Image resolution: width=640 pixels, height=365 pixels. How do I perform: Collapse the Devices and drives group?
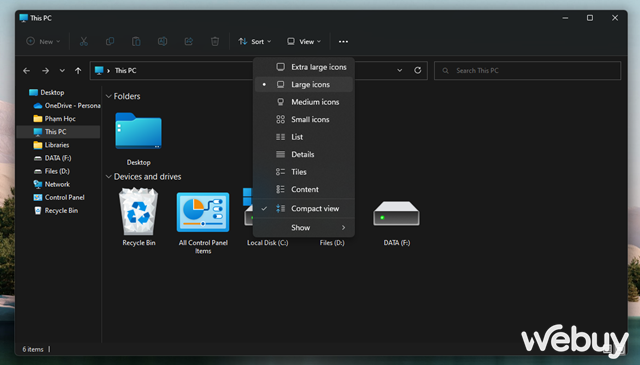109,177
